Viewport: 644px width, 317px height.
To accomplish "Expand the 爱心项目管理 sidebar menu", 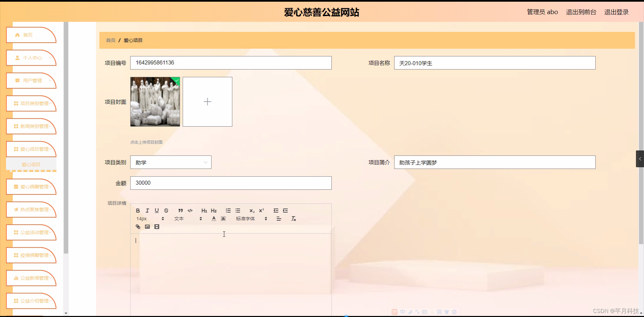I will pos(31,149).
